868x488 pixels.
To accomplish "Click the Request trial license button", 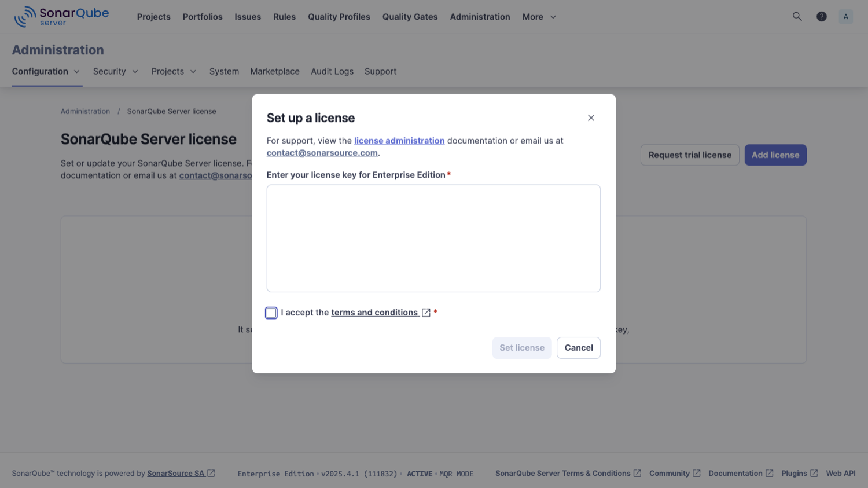I will pyautogui.click(x=690, y=155).
